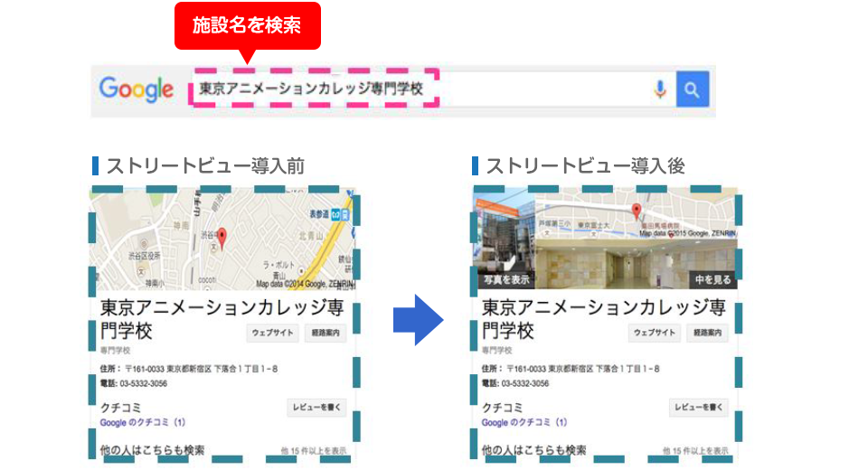Screen dimensions: 868x470
Task: Click the phone number in the right card
Action: point(525,383)
